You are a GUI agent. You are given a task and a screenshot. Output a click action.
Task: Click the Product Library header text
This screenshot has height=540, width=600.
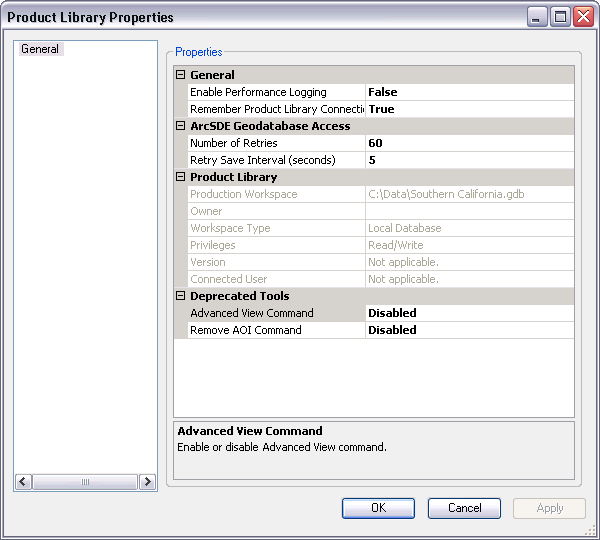(233, 177)
